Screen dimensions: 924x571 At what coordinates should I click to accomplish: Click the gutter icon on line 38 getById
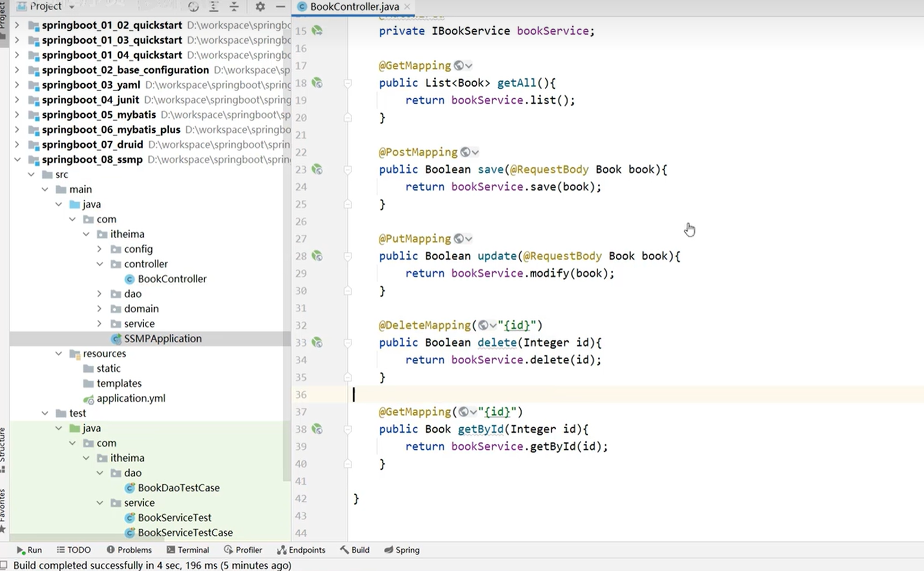pos(317,429)
